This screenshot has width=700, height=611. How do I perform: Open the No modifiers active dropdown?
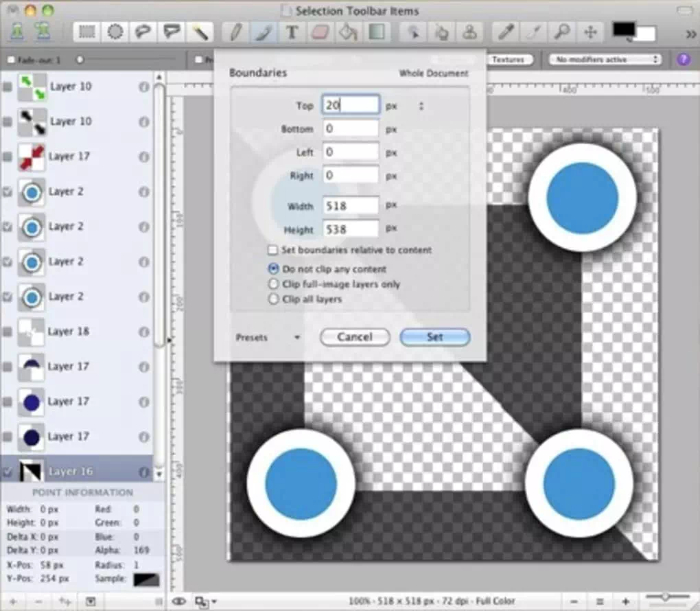pos(605,59)
